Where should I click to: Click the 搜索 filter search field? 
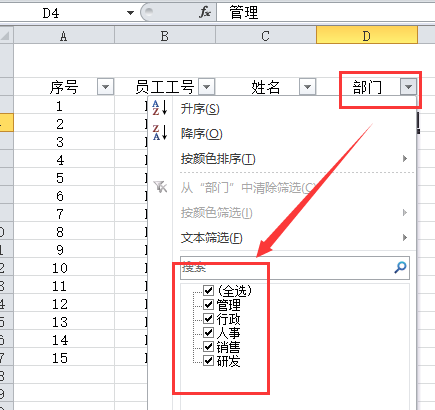tap(295, 268)
